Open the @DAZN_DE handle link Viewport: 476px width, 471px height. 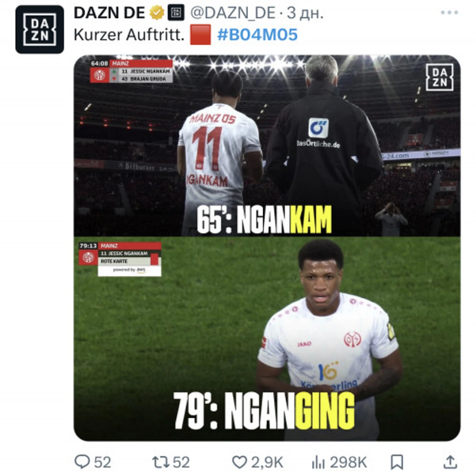pos(233,13)
